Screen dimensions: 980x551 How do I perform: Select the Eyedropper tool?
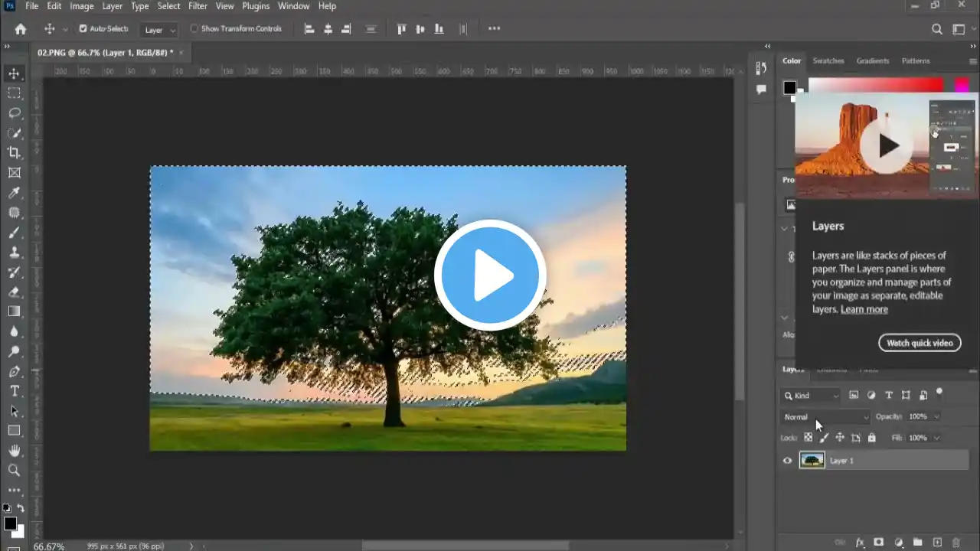click(x=14, y=193)
